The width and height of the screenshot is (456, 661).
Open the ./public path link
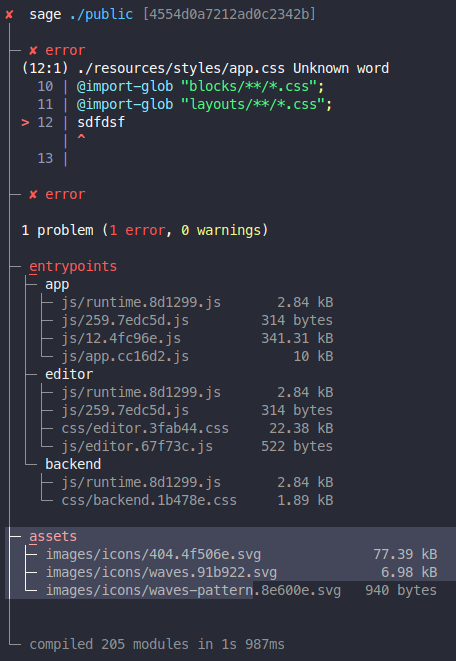click(x=101, y=15)
